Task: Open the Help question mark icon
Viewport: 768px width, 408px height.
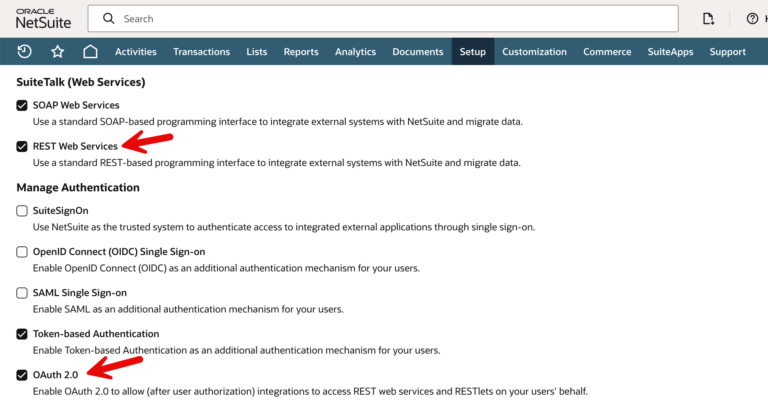Action: pos(752,19)
